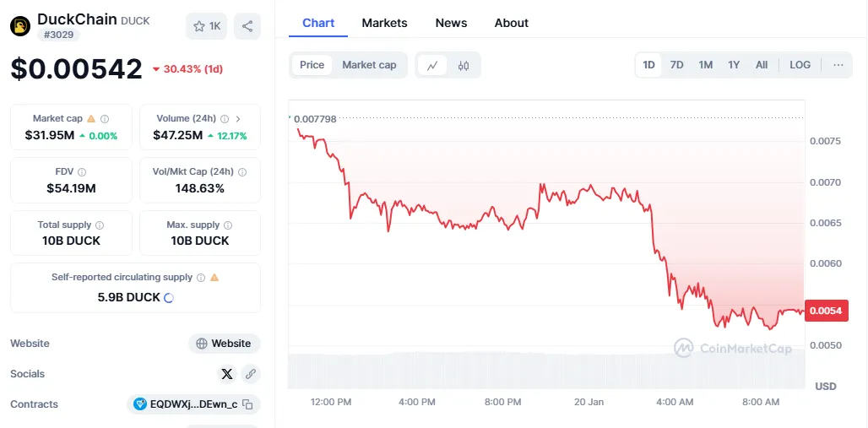Enable LOG scale on the chart
Screen dimensions: 868x428
[800, 65]
